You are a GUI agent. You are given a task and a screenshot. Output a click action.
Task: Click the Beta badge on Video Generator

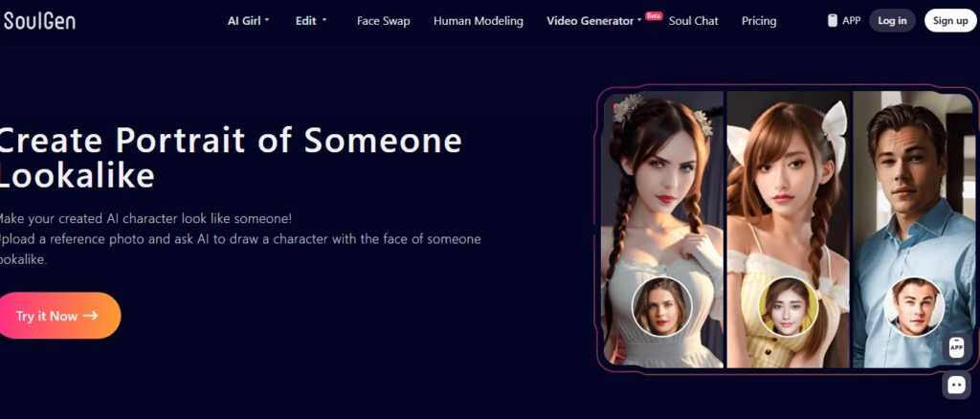coord(654,15)
